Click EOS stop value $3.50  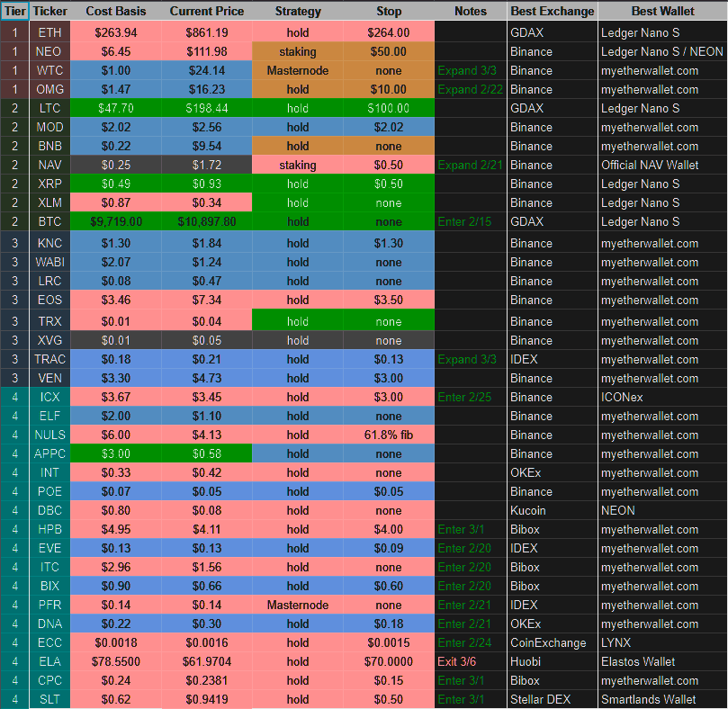389,300
